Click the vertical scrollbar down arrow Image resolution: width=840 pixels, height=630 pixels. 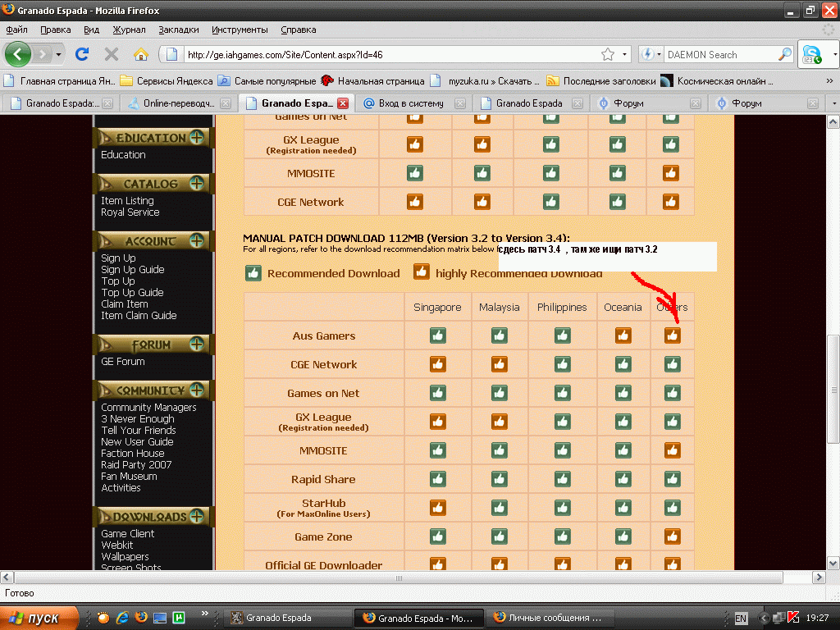tap(833, 563)
